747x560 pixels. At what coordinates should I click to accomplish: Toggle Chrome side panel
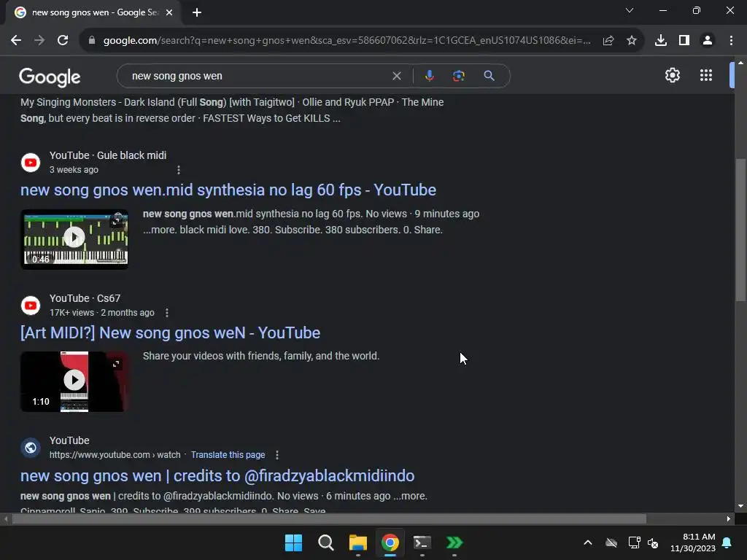pos(684,41)
